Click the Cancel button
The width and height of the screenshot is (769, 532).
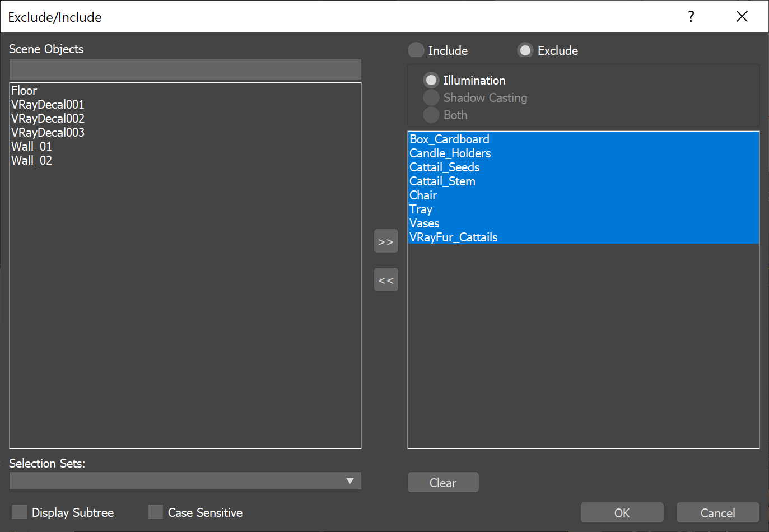point(717,512)
